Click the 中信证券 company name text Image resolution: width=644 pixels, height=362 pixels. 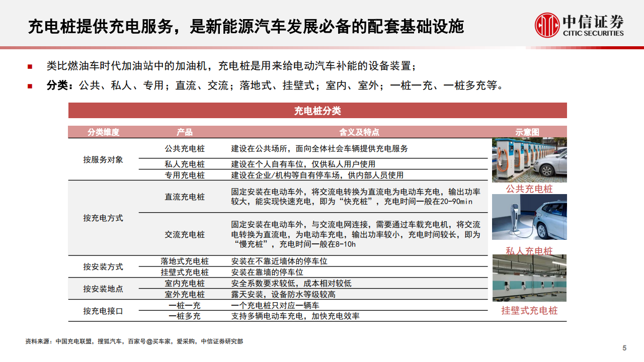tap(594, 22)
